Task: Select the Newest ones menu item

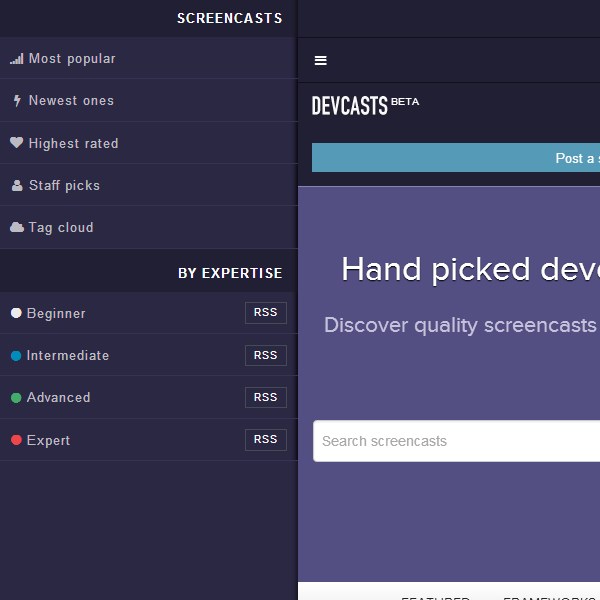Action: pyautogui.click(x=71, y=101)
